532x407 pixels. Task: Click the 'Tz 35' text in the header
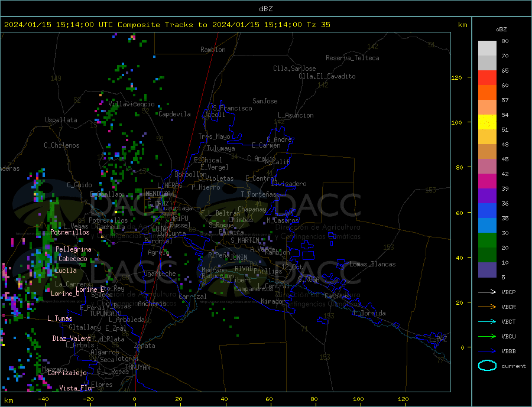coord(318,25)
